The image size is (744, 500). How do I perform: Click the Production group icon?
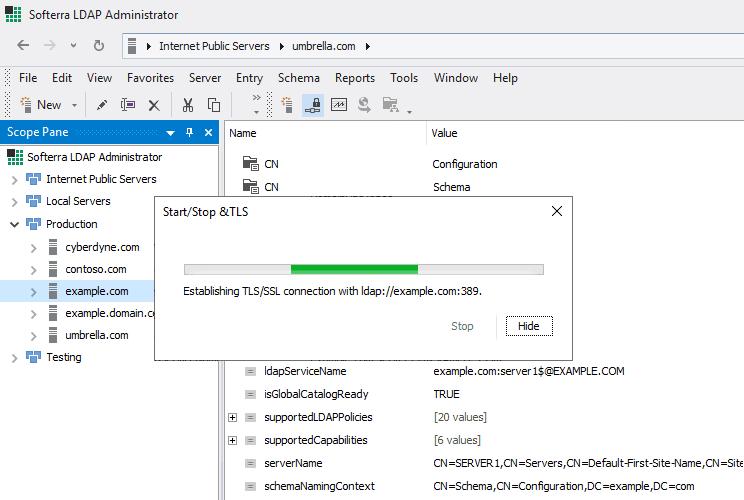point(33,224)
